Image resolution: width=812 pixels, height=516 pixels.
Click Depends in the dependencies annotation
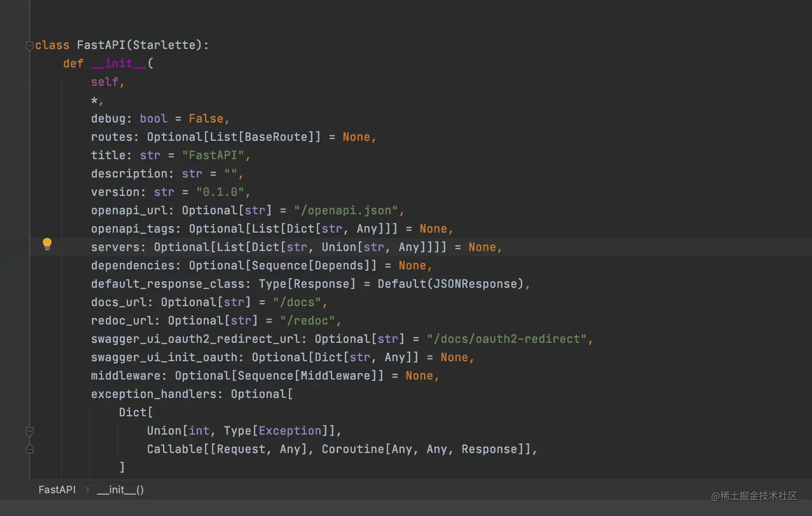pyautogui.click(x=339, y=266)
